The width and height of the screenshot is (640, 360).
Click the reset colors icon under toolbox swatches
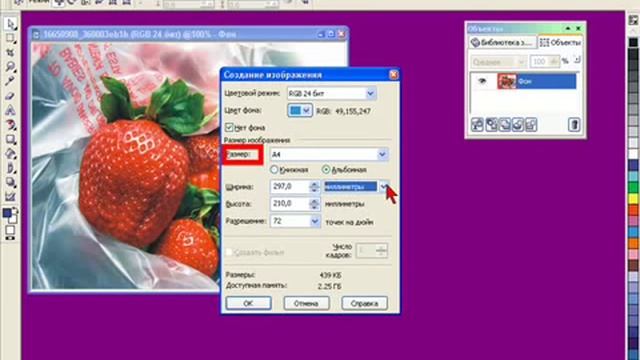(x=10, y=238)
